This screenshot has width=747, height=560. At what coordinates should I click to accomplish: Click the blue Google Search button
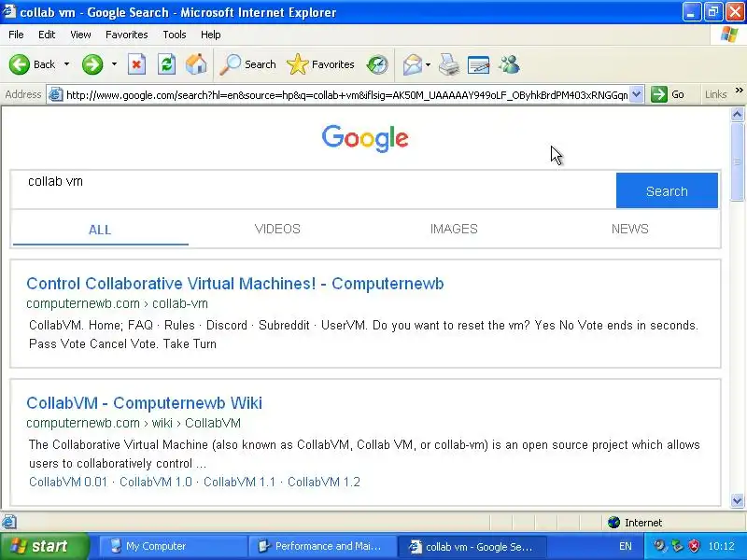pyautogui.click(x=667, y=190)
